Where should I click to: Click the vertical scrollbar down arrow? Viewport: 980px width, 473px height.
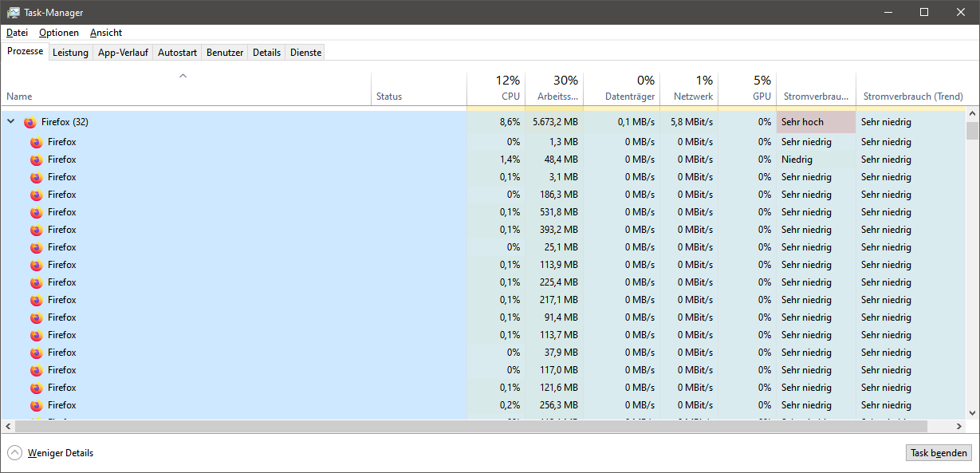(x=972, y=412)
